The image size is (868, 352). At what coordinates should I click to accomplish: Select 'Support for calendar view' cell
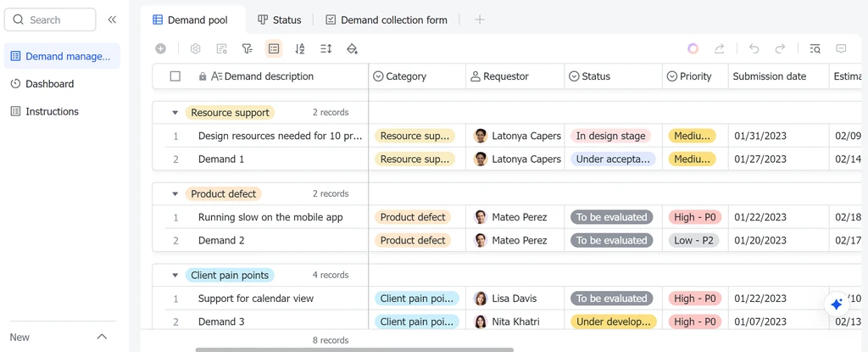point(256,299)
